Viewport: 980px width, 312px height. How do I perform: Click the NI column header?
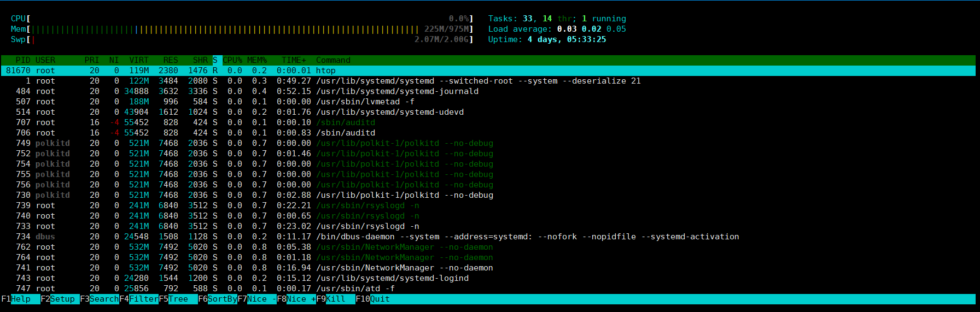tap(114, 60)
